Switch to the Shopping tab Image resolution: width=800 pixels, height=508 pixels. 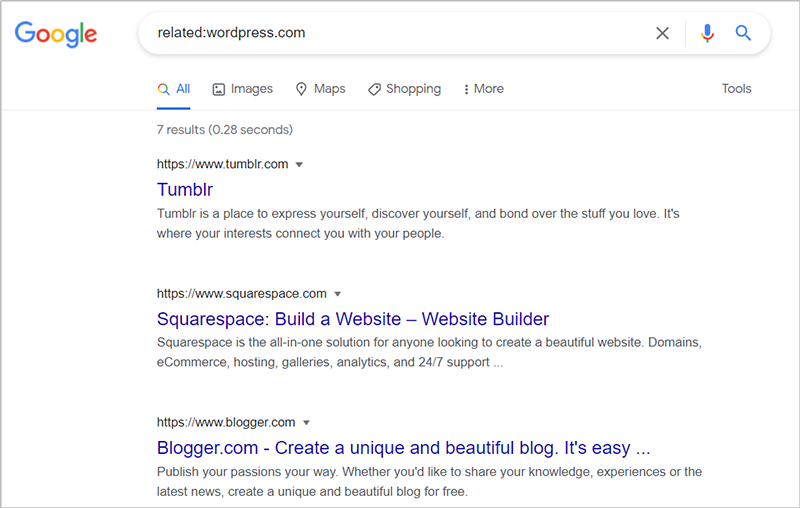tap(404, 89)
